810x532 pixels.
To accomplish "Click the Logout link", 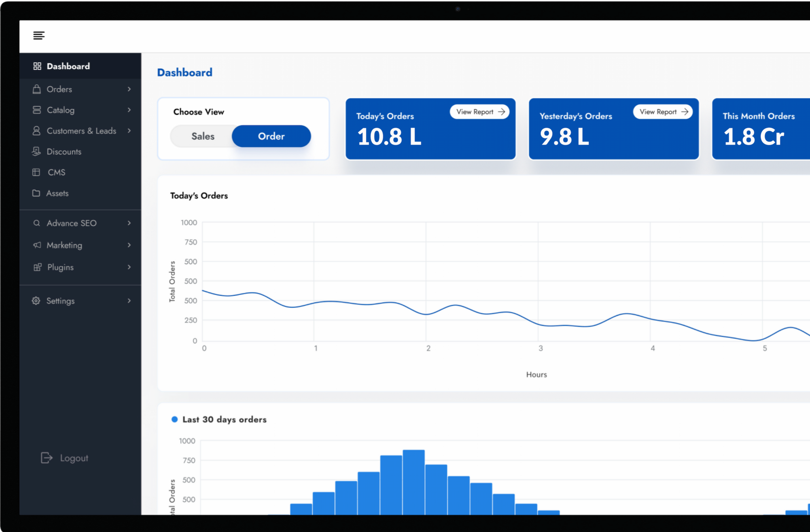I will point(65,458).
